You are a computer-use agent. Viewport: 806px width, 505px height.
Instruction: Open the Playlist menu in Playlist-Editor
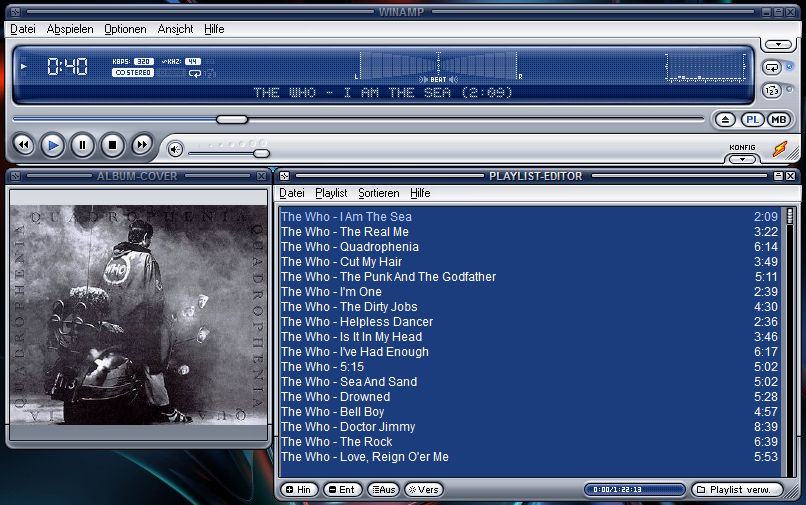(x=331, y=193)
